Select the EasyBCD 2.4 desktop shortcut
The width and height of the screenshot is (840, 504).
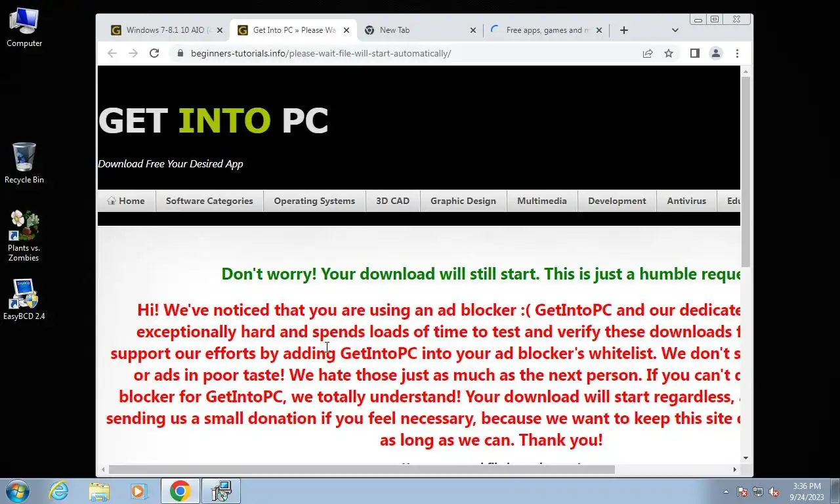[24, 300]
